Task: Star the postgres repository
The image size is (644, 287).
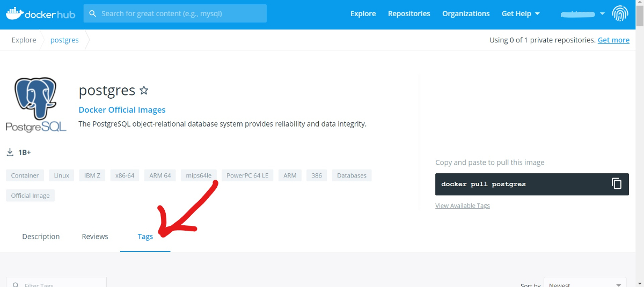Action: pyautogui.click(x=144, y=90)
